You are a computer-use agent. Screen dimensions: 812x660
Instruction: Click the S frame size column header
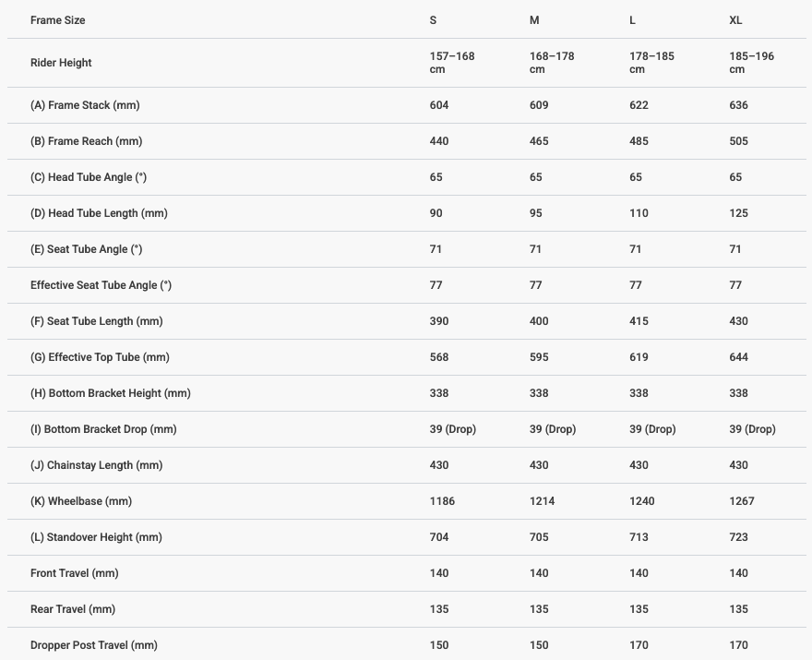pos(434,20)
